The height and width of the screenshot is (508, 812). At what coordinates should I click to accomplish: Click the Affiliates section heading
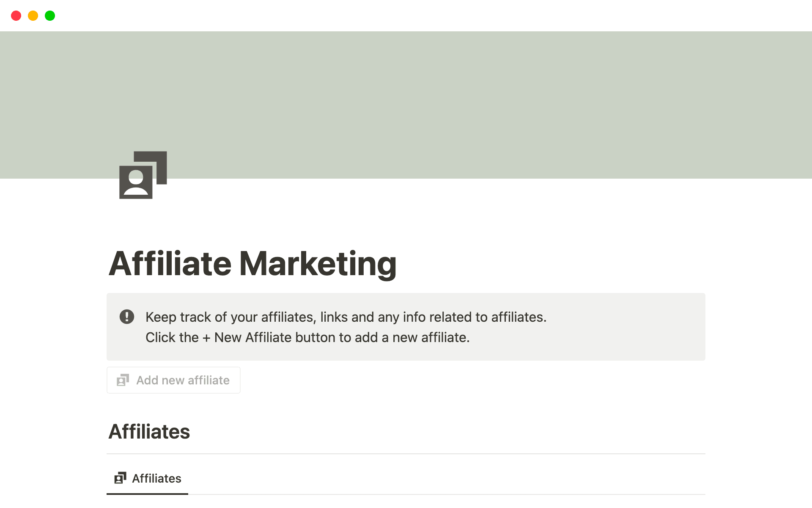coord(149,431)
